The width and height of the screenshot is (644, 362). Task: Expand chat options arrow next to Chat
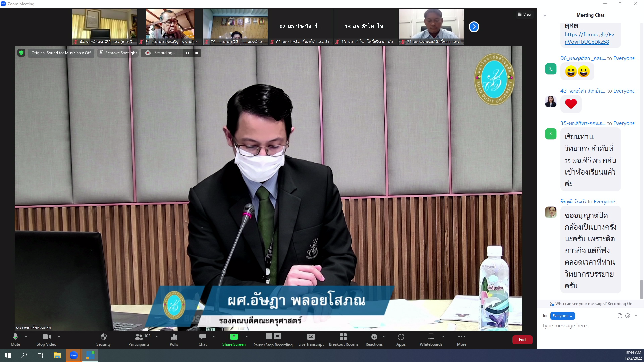(214, 337)
